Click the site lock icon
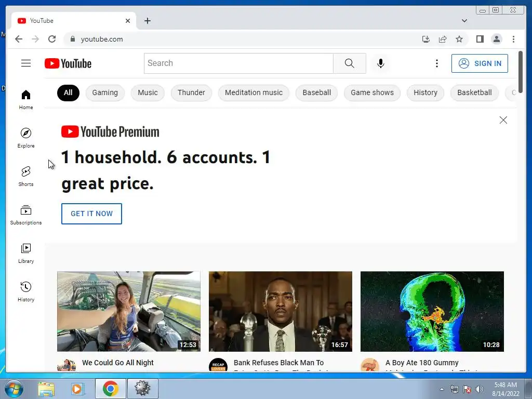532x399 pixels. (x=72, y=39)
